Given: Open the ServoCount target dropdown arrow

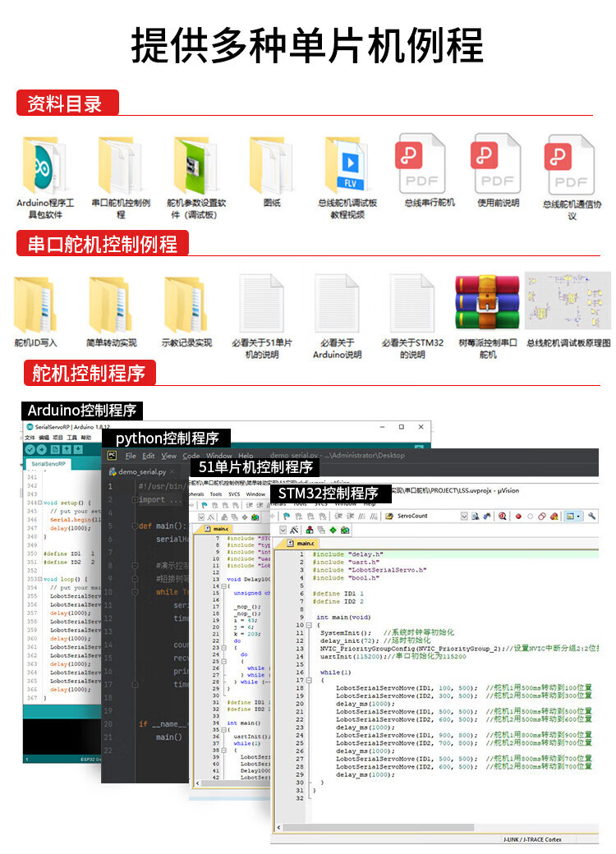Looking at the screenshot, I should click(463, 516).
